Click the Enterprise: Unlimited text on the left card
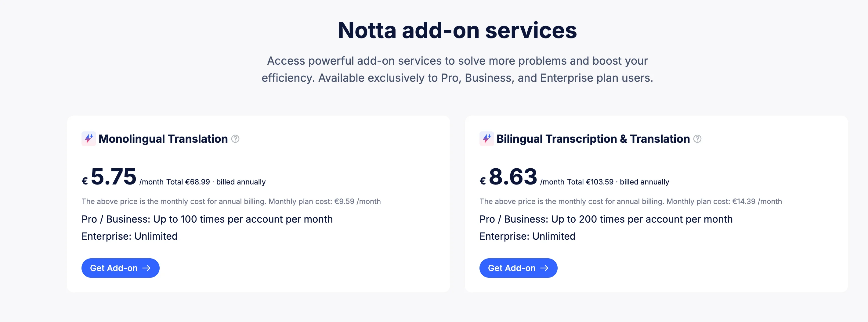 (x=129, y=236)
